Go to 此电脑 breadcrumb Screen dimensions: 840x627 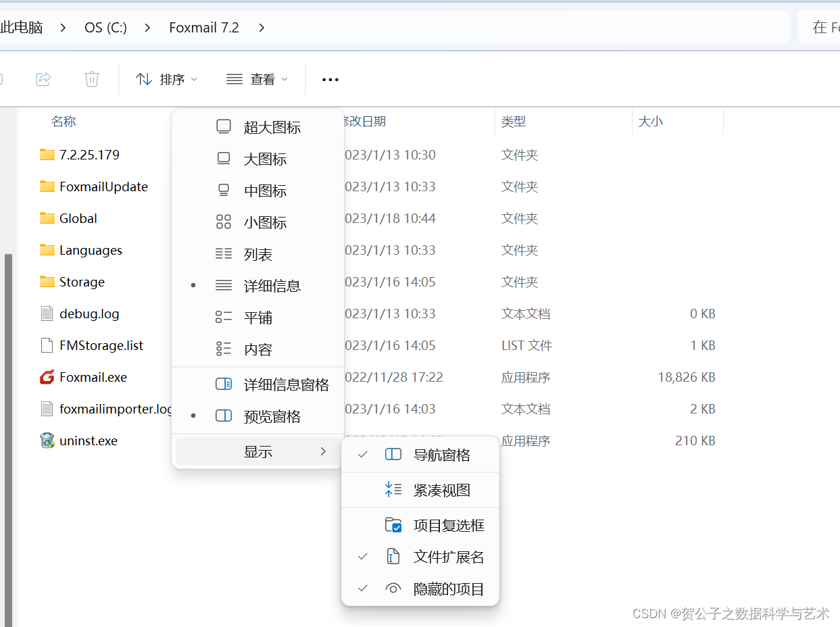21,28
